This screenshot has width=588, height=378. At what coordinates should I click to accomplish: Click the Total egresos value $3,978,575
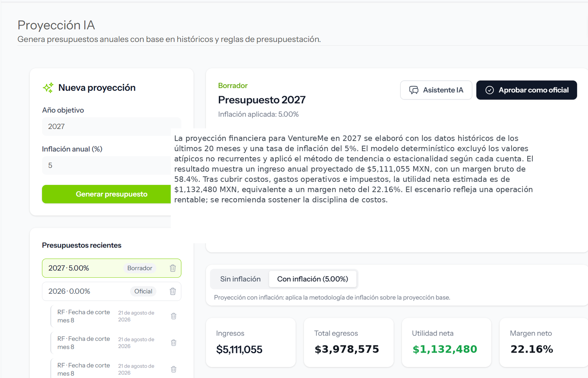[x=347, y=349]
